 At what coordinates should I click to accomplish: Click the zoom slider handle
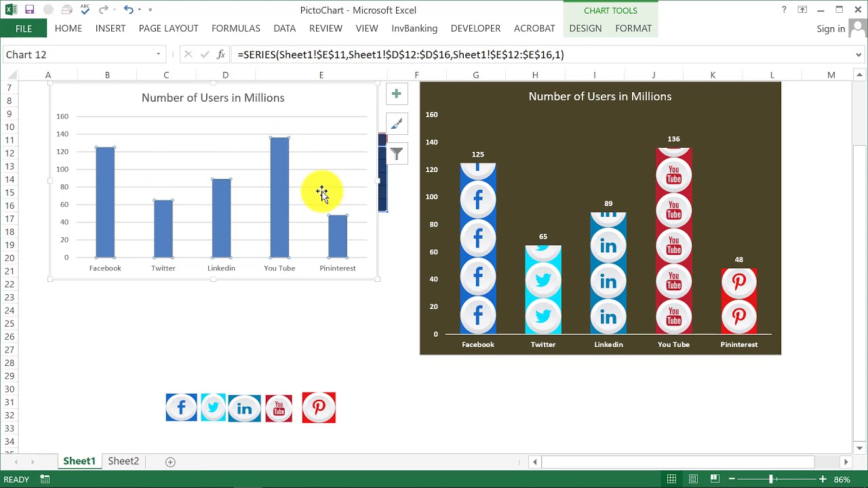point(771,479)
